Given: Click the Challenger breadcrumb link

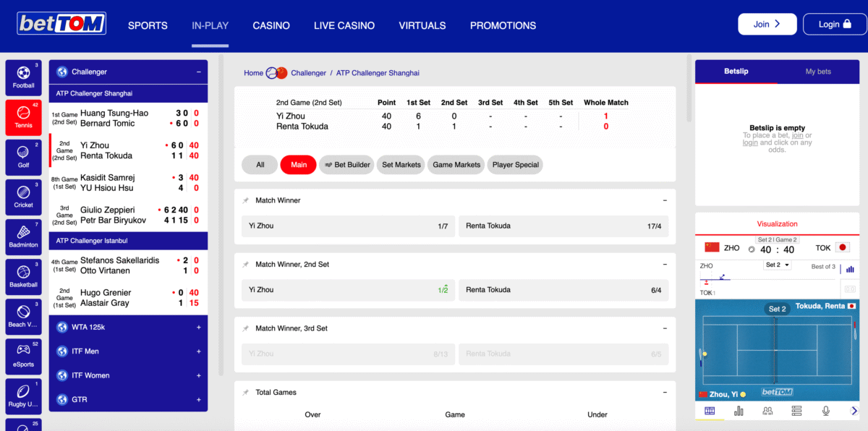Looking at the screenshot, I should [309, 73].
